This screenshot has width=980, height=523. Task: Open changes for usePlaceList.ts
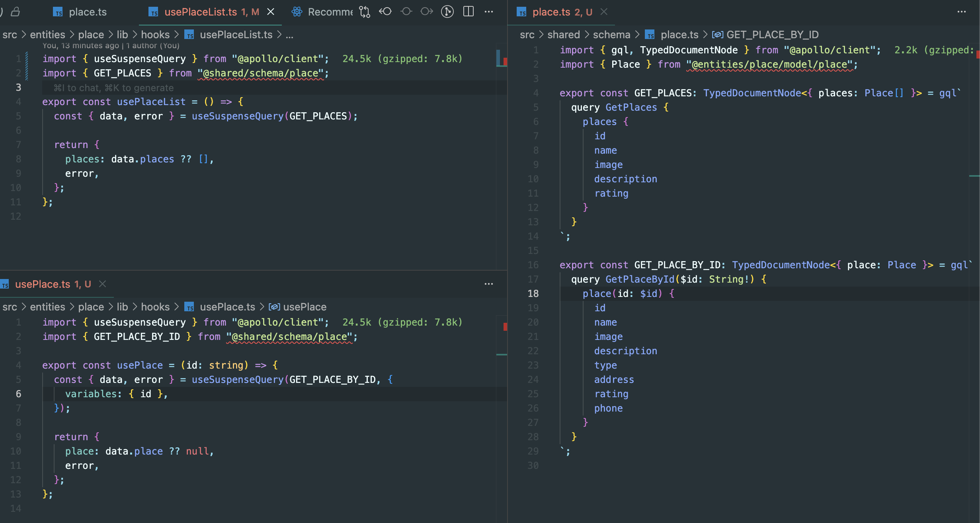[x=365, y=12]
